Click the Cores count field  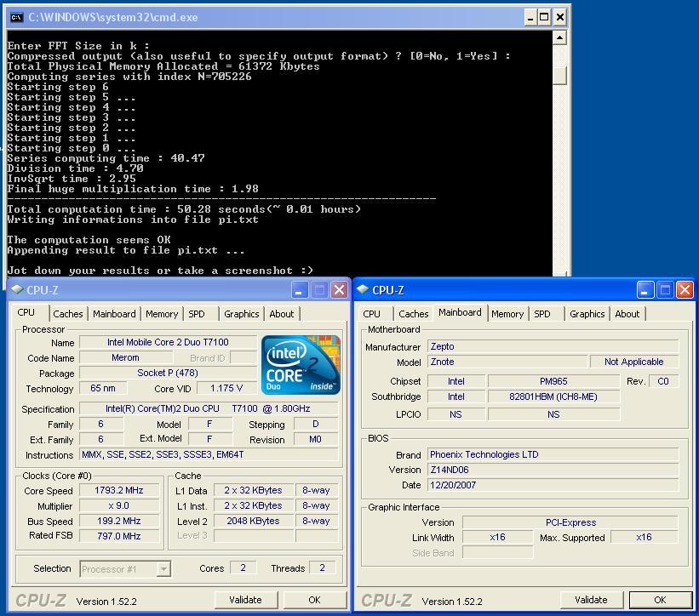243,568
